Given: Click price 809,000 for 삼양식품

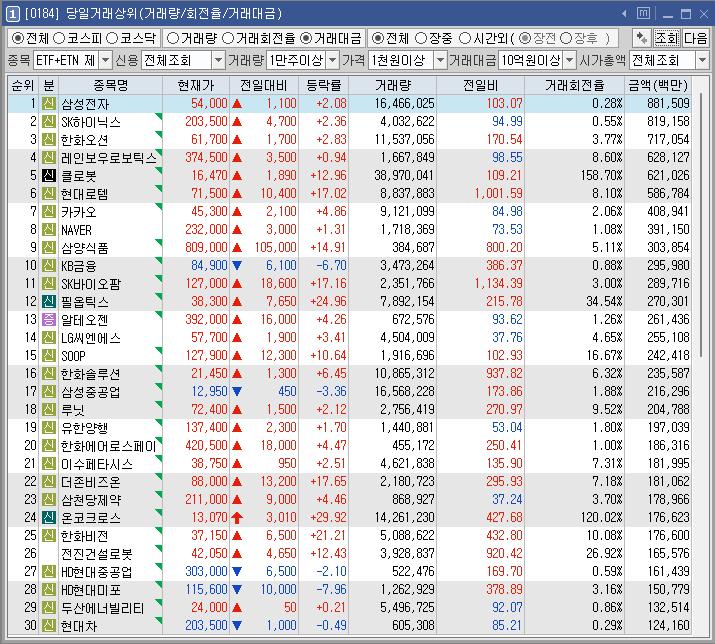Looking at the screenshot, I should click(x=206, y=248).
